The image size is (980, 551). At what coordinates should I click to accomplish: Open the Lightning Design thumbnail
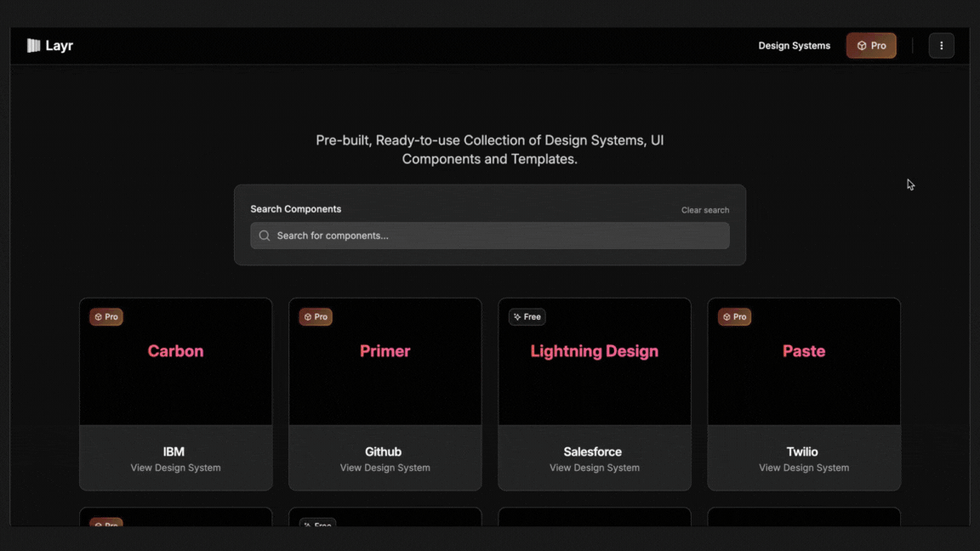pyautogui.click(x=595, y=361)
